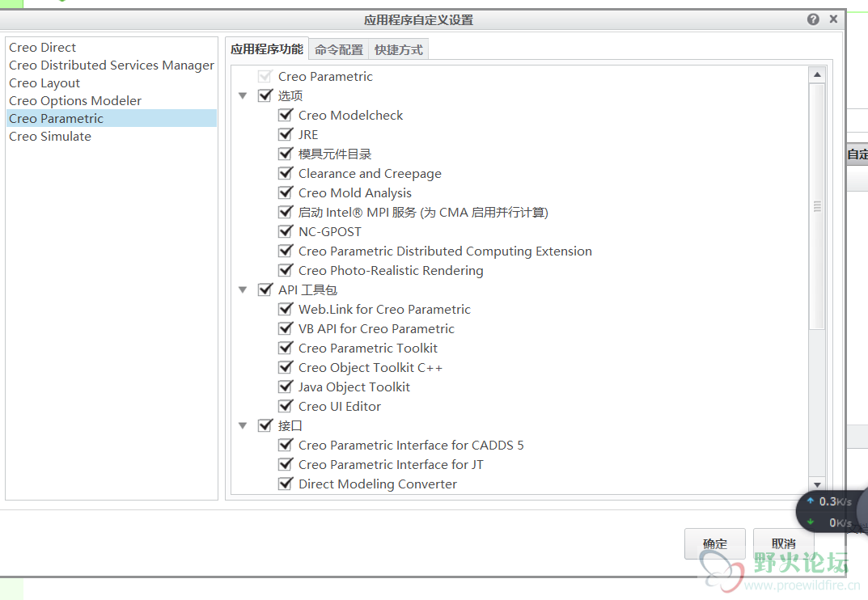Select Creo Parametric in left list
The width and height of the screenshot is (868, 600).
coord(112,118)
